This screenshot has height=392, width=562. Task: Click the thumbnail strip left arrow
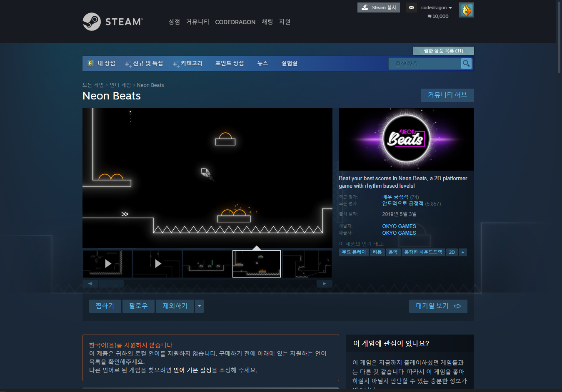pos(90,284)
